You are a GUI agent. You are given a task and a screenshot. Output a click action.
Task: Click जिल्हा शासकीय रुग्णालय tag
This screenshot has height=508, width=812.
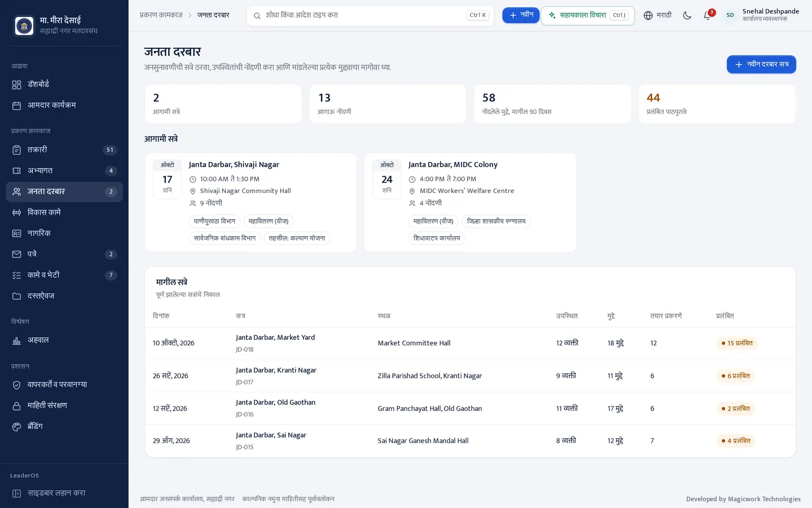[496, 221]
